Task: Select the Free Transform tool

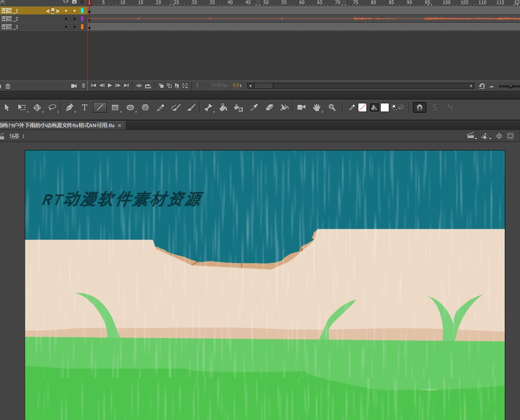Action: coord(22,107)
